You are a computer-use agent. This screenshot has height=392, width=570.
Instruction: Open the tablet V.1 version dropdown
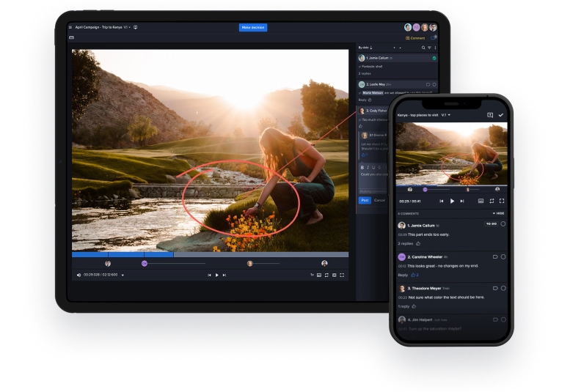click(x=126, y=27)
